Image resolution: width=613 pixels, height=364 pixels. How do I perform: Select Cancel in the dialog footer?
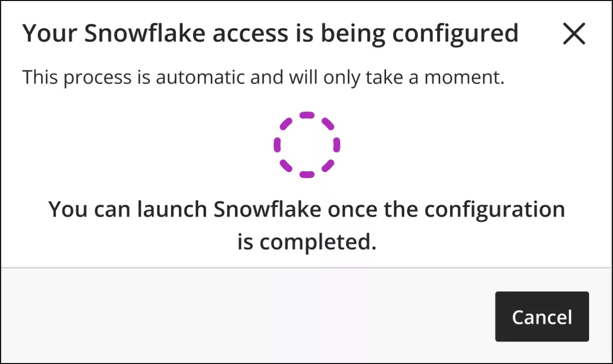(542, 316)
